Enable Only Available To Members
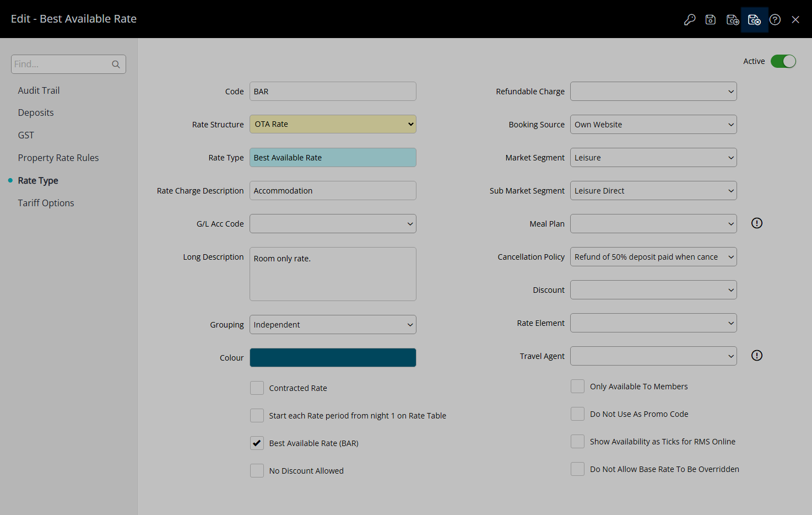Screen dimensions: 812x515 (x=577, y=387)
